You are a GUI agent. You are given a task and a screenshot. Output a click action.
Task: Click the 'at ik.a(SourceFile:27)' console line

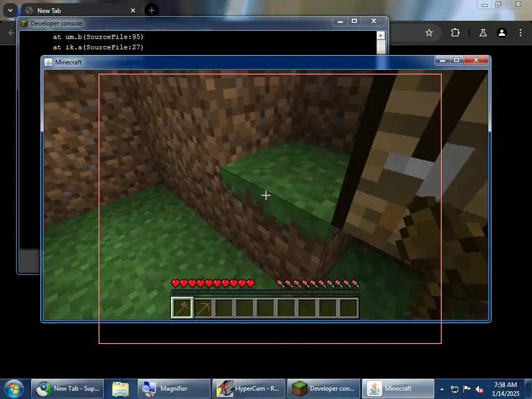(x=98, y=47)
